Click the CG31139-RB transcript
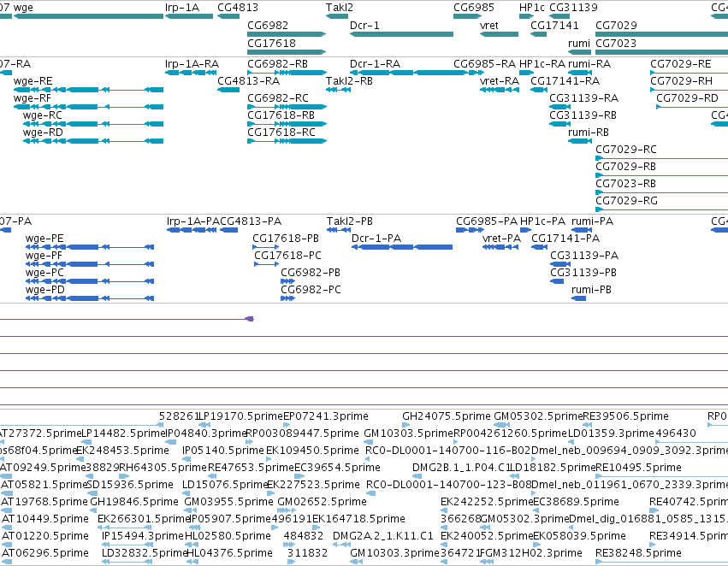Image resolution: width=728 pixels, height=566 pixels. (x=560, y=124)
